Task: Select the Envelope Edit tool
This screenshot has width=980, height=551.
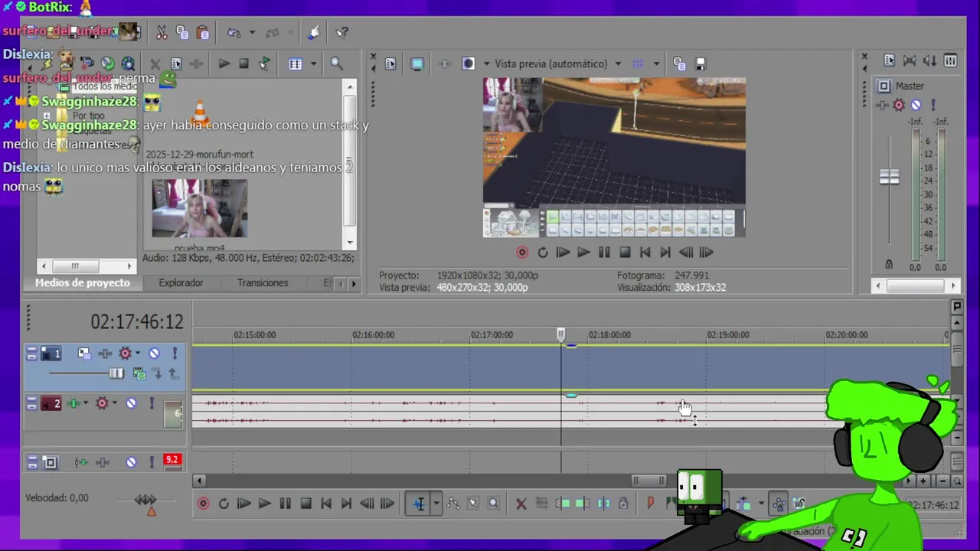Action: coord(453,504)
